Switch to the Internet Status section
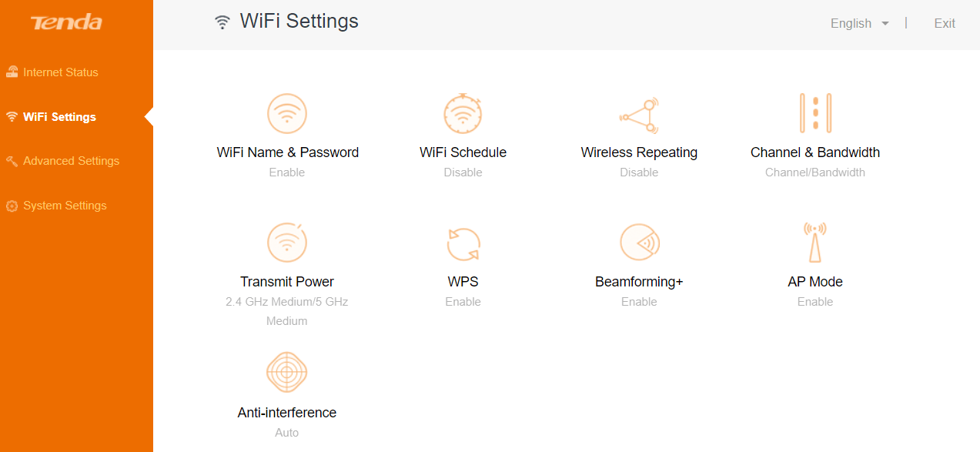 (x=60, y=72)
